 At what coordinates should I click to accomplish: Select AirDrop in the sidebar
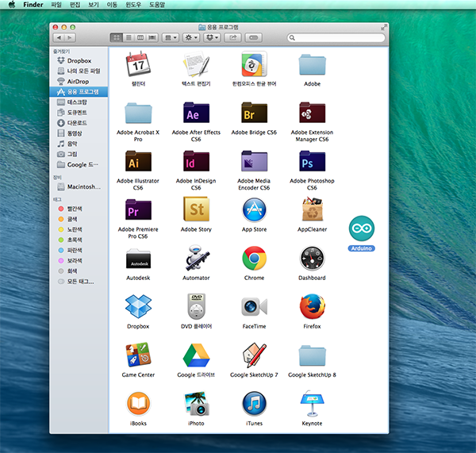[79, 82]
